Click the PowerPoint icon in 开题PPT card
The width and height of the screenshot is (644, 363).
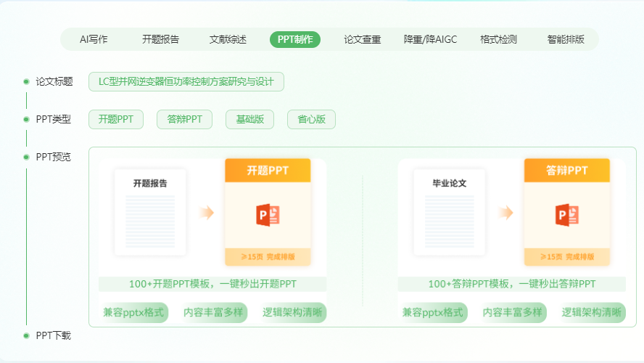[x=268, y=214]
